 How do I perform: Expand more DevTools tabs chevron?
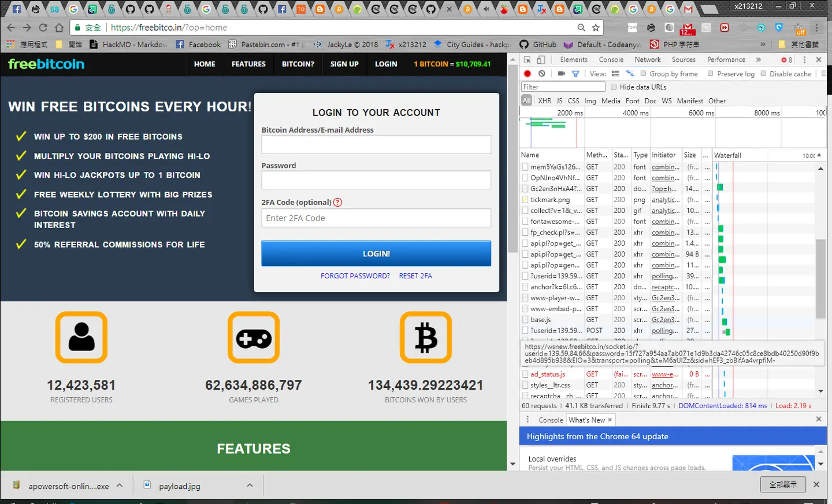tap(759, 59)
